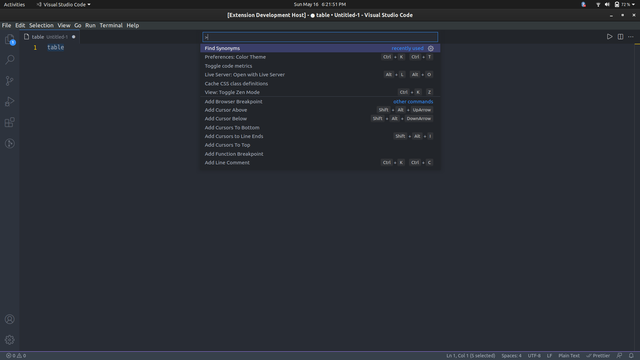The width and height of the screenshot is (640, 360).
Task: Click the errors and warnings status indicator
Action: coord(16,356)
